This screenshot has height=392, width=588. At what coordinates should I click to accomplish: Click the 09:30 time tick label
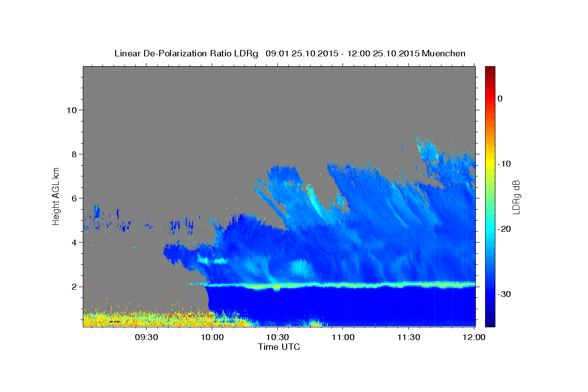coord(147,337)
